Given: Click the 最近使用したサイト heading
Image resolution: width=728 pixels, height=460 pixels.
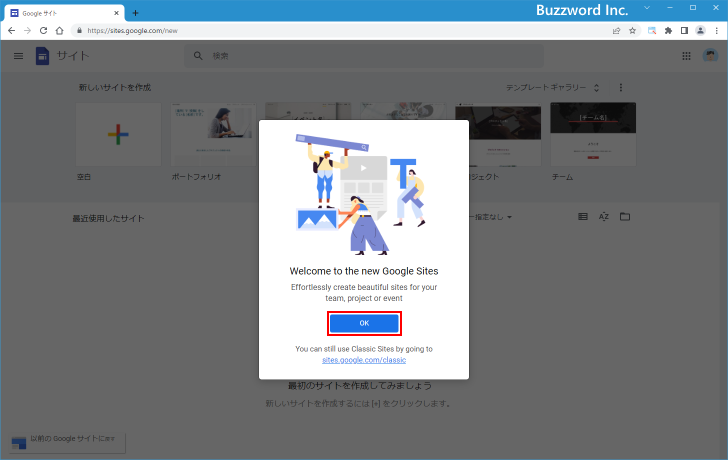Looking at the screenshot, I should click(108, 219).
